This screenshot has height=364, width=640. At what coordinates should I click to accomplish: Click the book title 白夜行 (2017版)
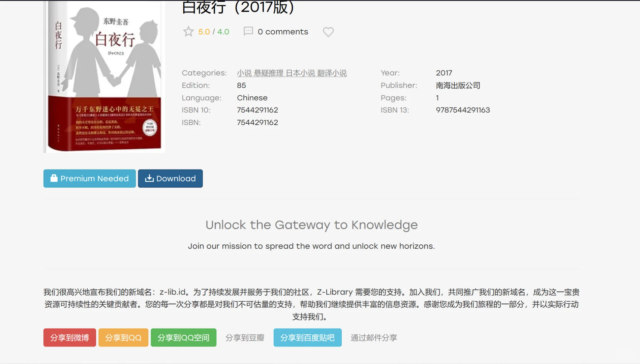point(238,7)
